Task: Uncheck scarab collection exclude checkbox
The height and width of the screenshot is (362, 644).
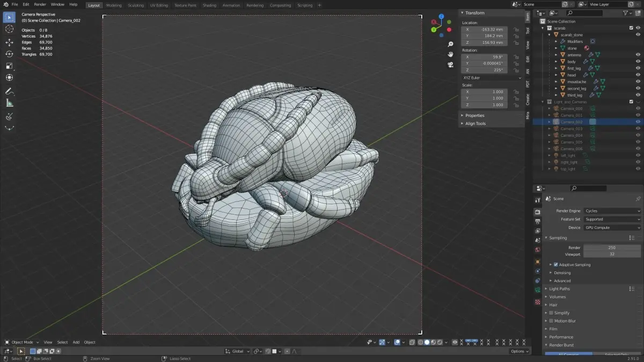Action: click(631, 28)
